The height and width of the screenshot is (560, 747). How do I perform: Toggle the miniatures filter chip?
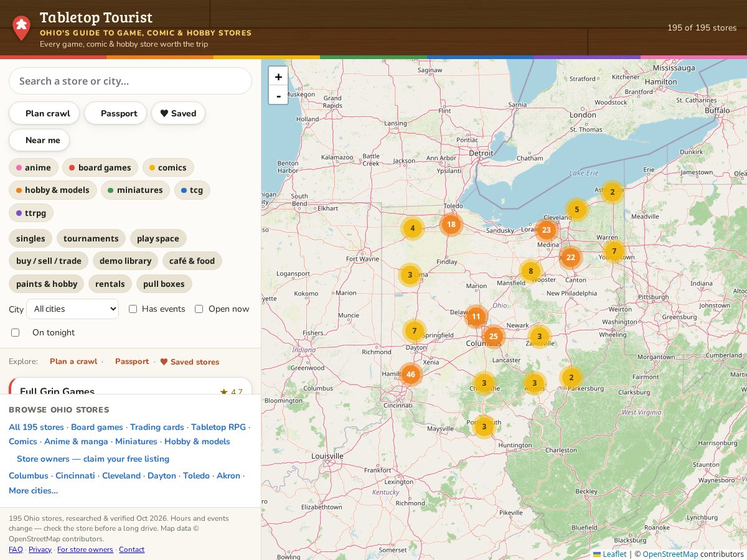(135, 190)
